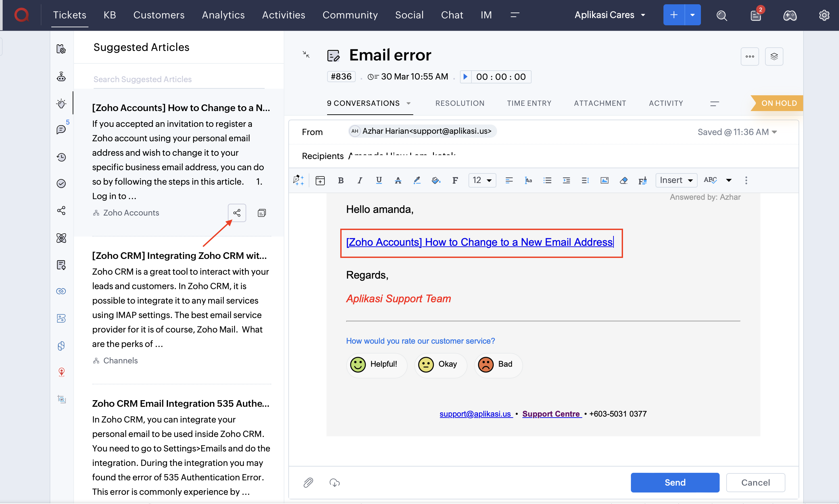Open the global search
Screen dimensions: 839x504
tap(721, 15)
